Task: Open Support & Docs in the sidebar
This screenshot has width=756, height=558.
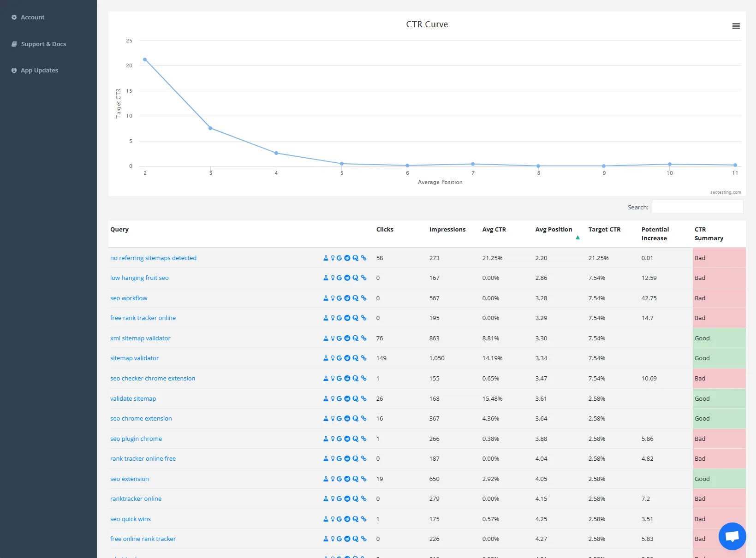Action: click(43, 44)
